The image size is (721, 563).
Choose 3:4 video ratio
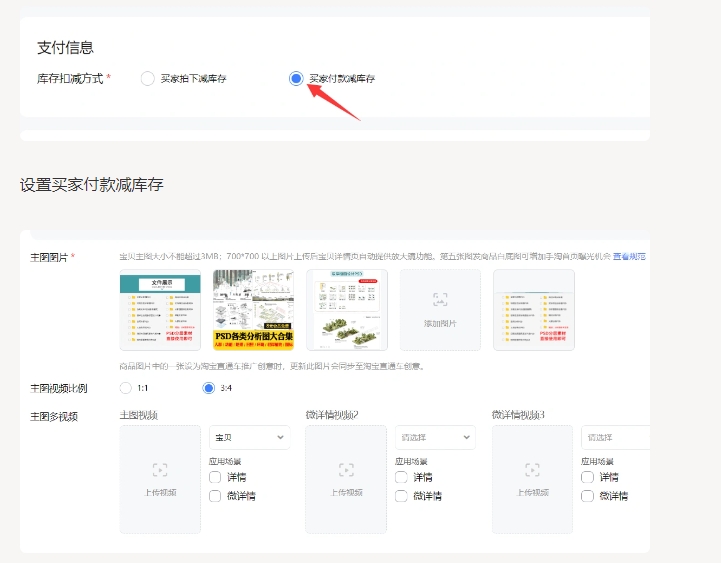point(209,388)
